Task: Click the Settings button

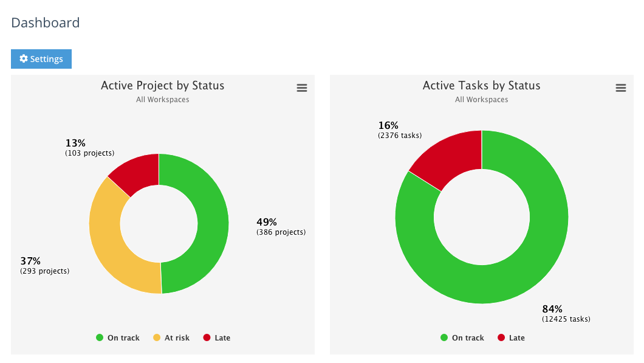Action: coord(41,58)
